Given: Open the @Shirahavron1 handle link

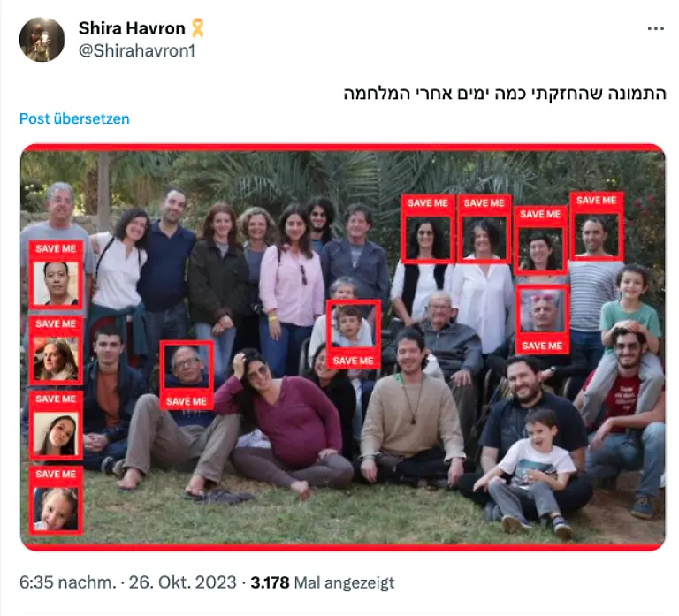Looking at the screenshot, I should point(137,50).
